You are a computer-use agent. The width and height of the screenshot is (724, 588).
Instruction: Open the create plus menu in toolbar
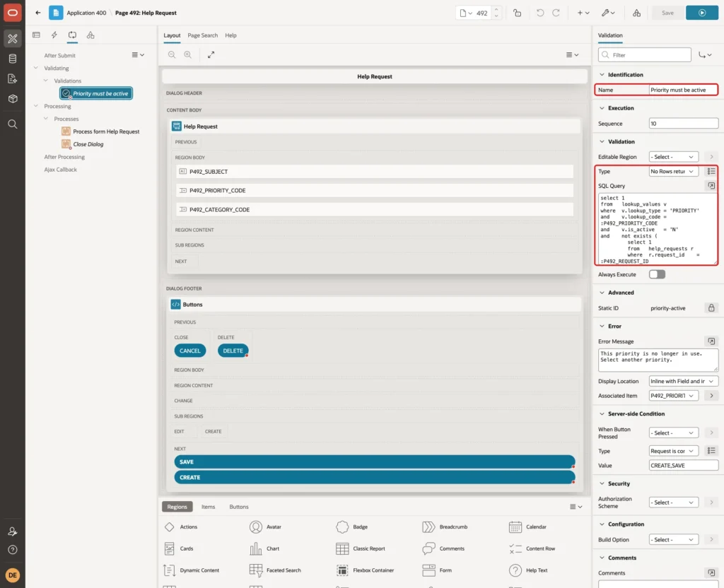(x=583, y=13)
